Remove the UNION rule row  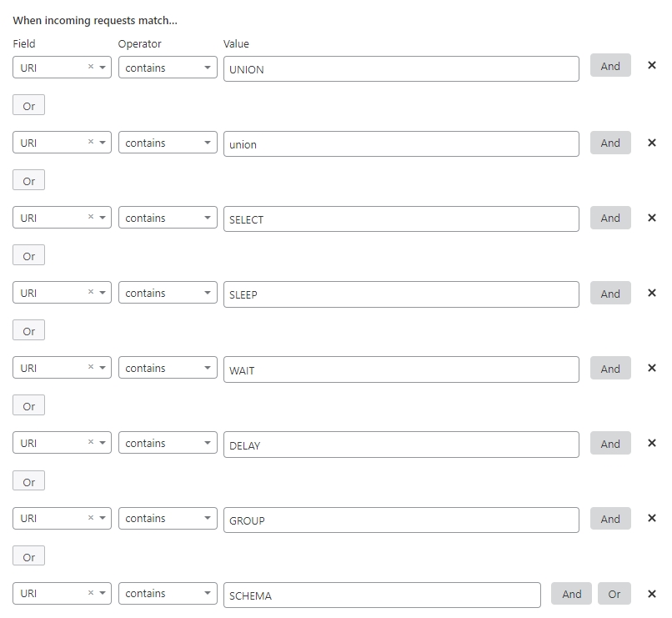652,65
